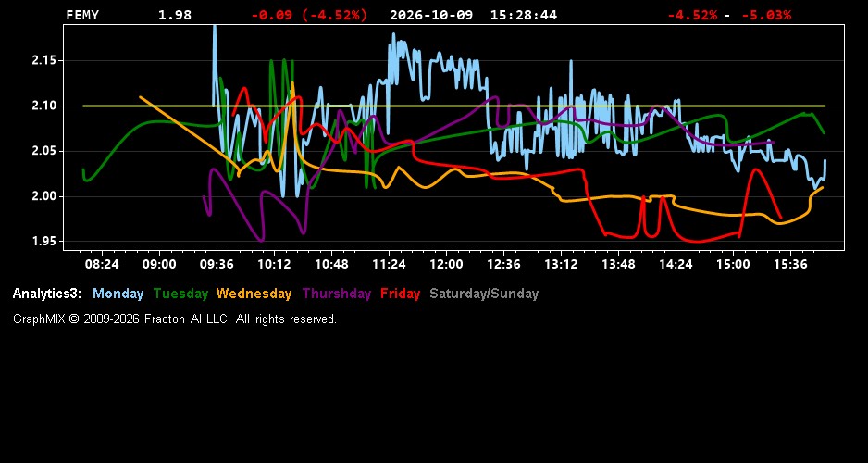The image size is (868, 463).
Task: Click the 10:48 time axis label
Action: pyautogui.click(x=331, y=265)
